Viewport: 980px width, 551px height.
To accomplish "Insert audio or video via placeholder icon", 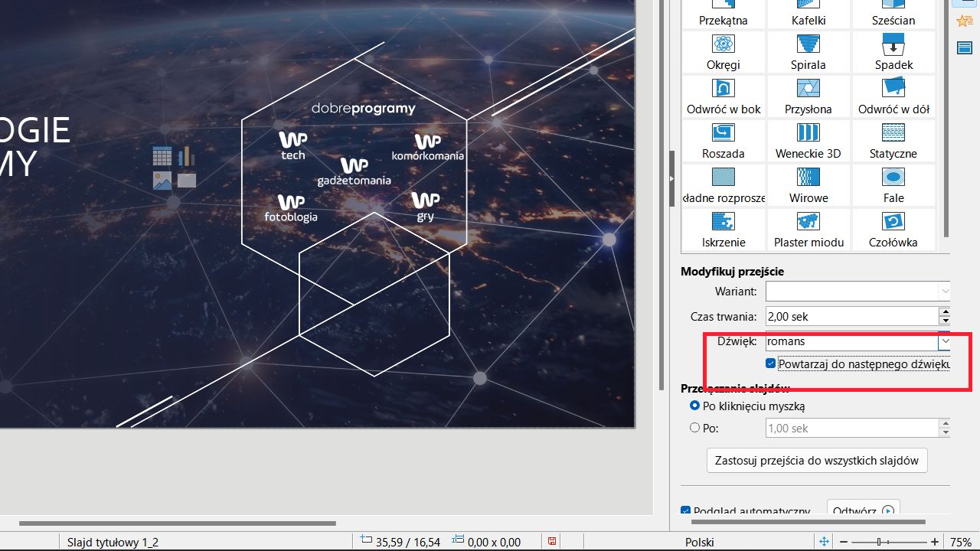I will [x=187, y=181].
